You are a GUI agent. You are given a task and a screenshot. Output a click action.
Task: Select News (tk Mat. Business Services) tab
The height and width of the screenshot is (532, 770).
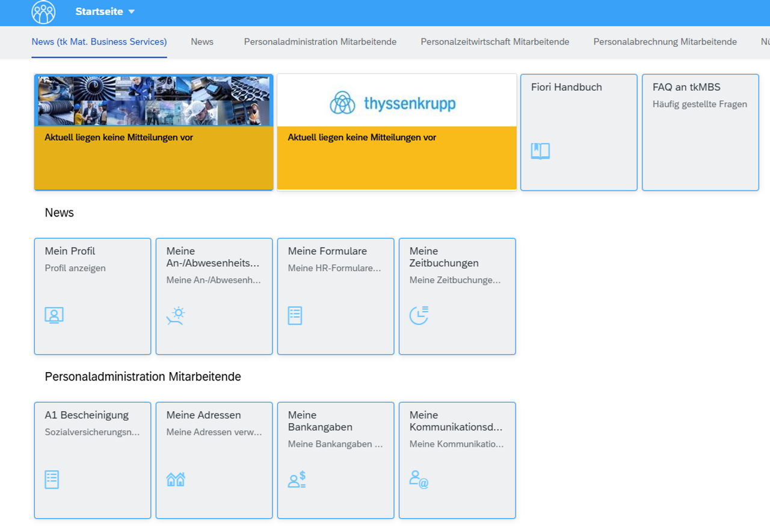(99, 42)
